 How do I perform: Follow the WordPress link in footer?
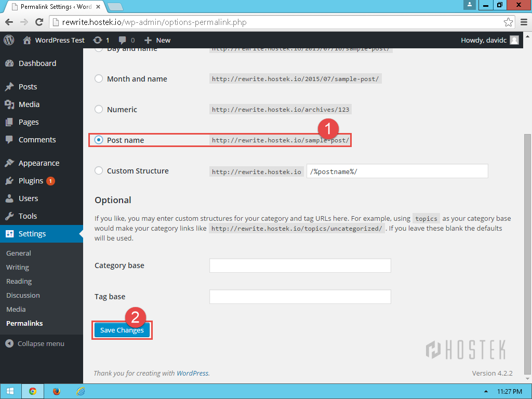click(192, 373)
